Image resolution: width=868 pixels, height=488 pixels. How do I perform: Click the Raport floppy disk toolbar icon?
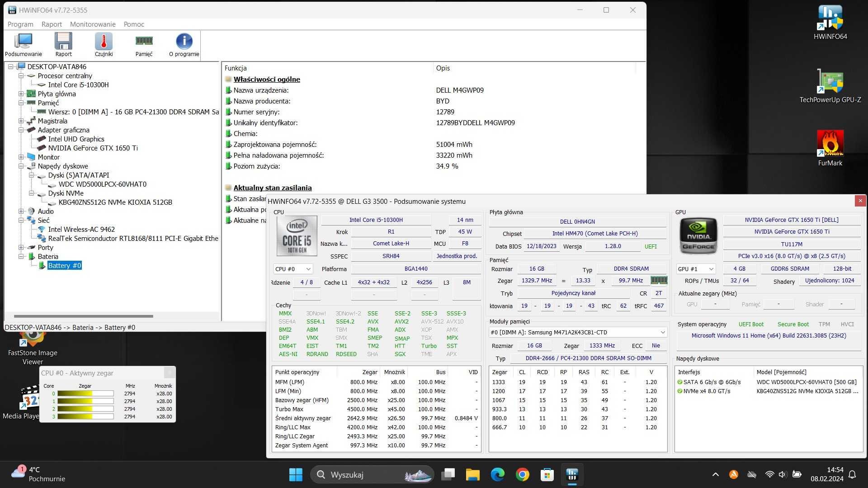(x=63, y=44)
